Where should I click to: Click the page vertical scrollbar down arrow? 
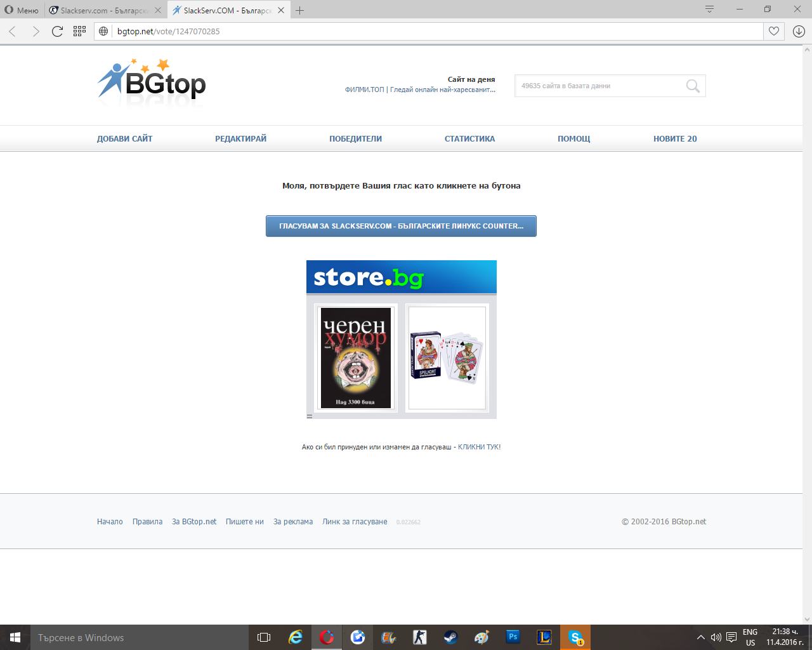pyautogui.click(x=807, y=620)
